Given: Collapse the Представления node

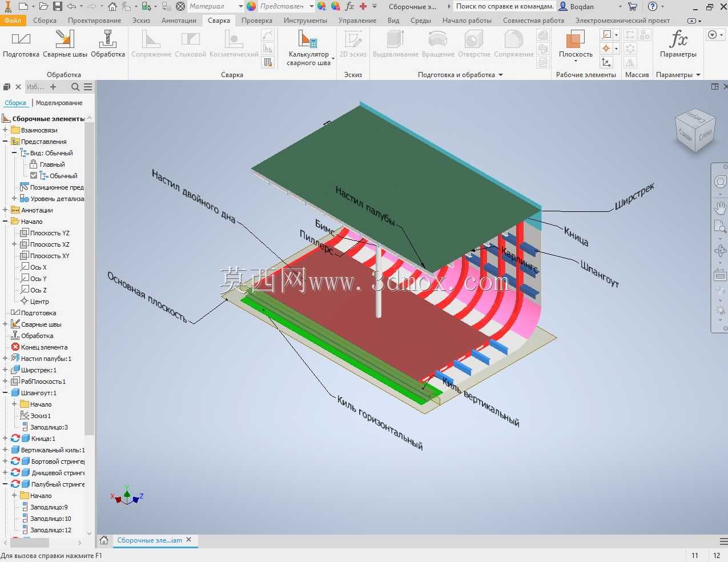Looking at the screenshot, I should [x=5, y=141].
